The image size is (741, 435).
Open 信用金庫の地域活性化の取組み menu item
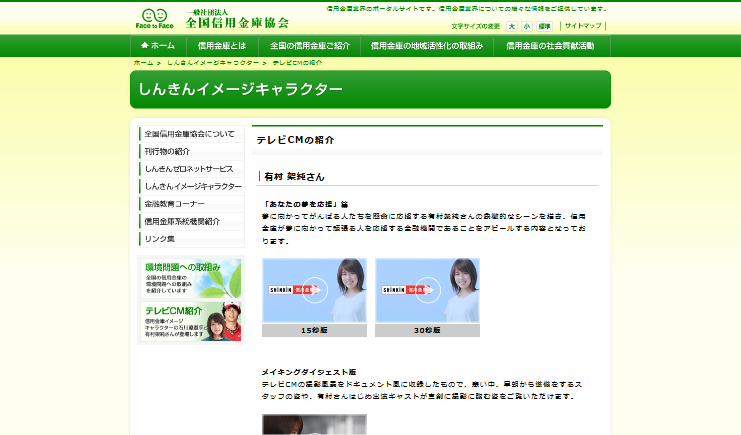coord(427,46)
